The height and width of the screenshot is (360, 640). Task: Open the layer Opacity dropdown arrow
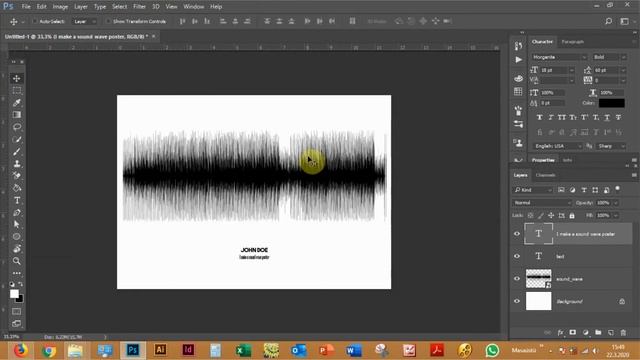coord(616,203)
